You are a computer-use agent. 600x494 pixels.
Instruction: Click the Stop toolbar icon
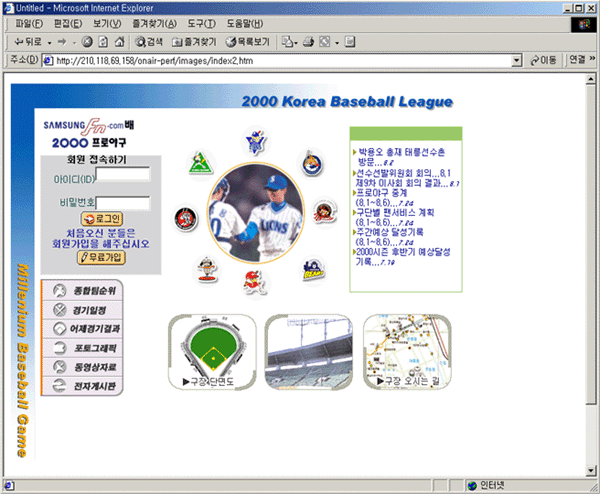pyautogui.click(x=87, y=42)
